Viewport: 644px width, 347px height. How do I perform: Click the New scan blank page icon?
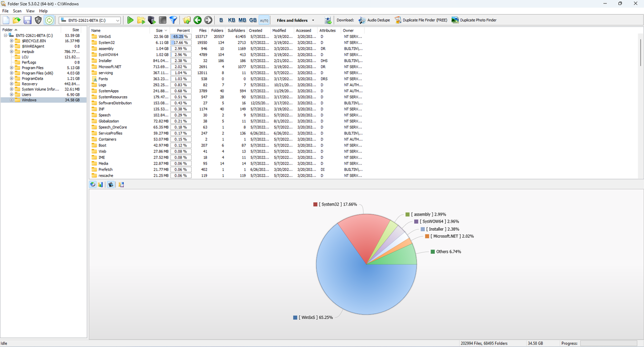tap(6, 20)
